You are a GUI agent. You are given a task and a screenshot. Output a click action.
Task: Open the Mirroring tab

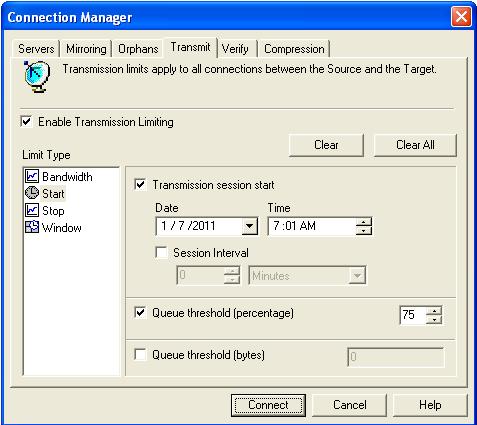click(x=86, y=49)
